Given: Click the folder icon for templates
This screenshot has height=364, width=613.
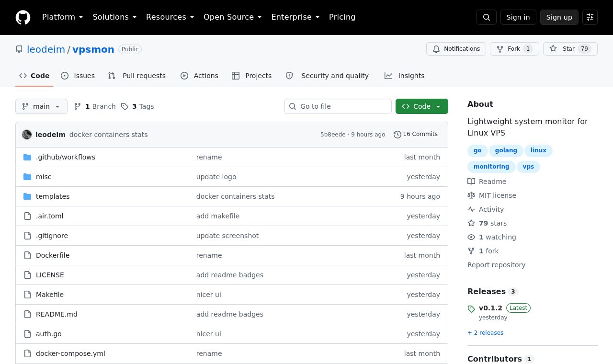Looking at the screenshot, I should (x=27, y=196).
